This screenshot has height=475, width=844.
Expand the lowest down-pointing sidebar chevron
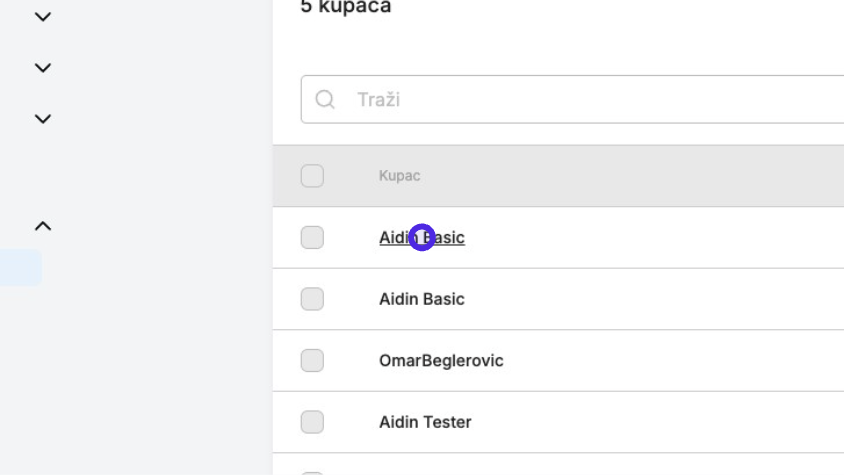[x=43, y=118]
